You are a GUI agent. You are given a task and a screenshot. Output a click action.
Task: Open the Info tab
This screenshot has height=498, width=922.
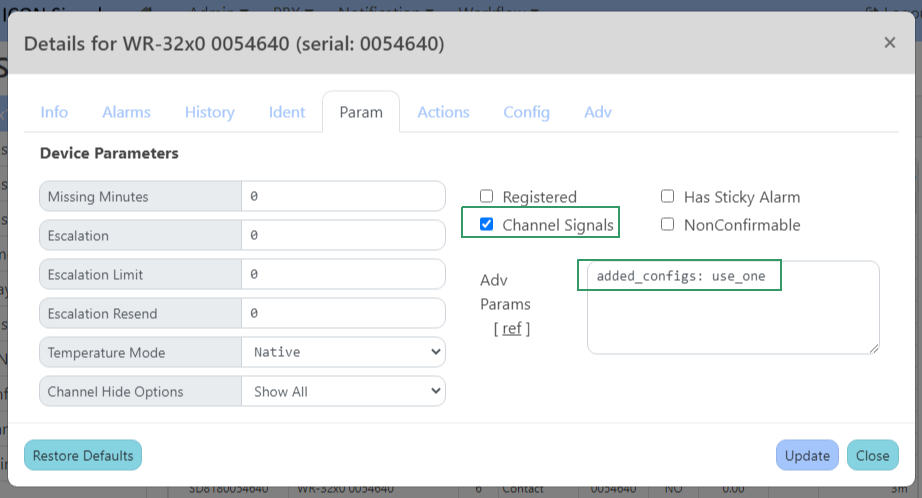pyautogui.click(x=54, y=112)
